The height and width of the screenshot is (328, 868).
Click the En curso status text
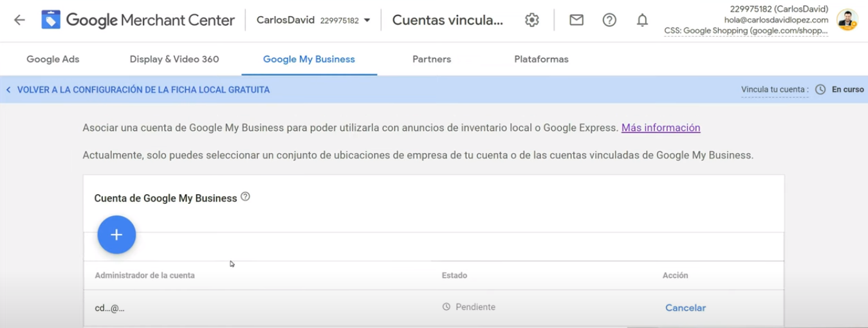[847, 89]
